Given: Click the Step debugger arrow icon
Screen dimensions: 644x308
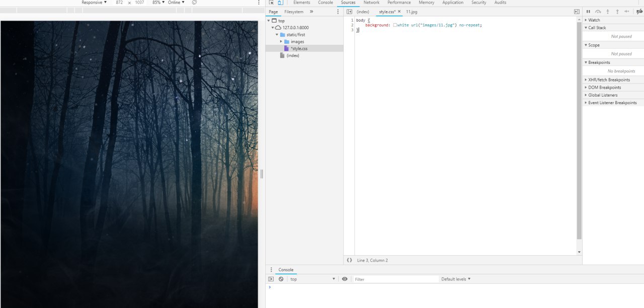Looking at the screenshot, I should pyautogui.click(x=627, y=12).
